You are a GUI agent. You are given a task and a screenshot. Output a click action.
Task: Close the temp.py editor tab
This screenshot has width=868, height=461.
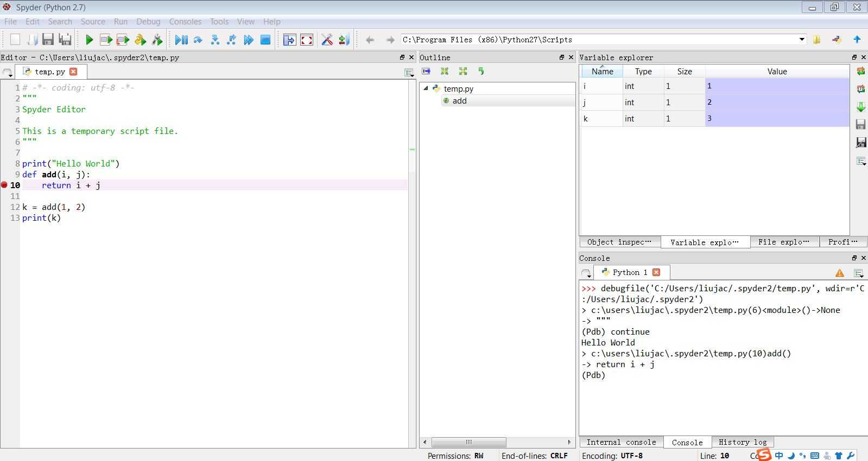click(x=73, y=72)
